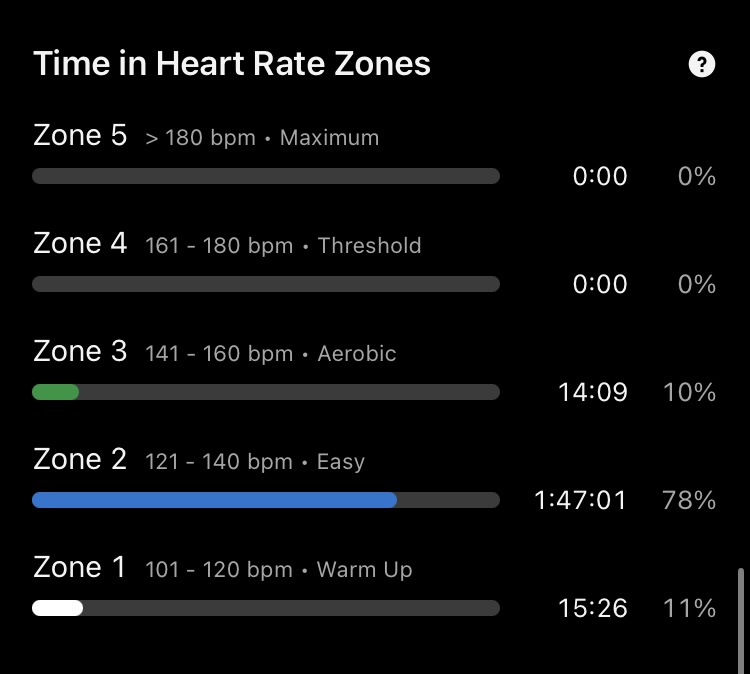This screenshot has height=674, width=750.
Task: Click the white Zone 1 Warm Up bar
Action: click(x=57, y=608)
